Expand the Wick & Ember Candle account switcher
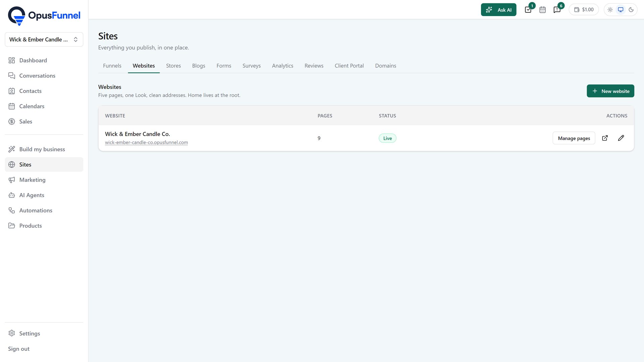644x362 pixels. 44,40
